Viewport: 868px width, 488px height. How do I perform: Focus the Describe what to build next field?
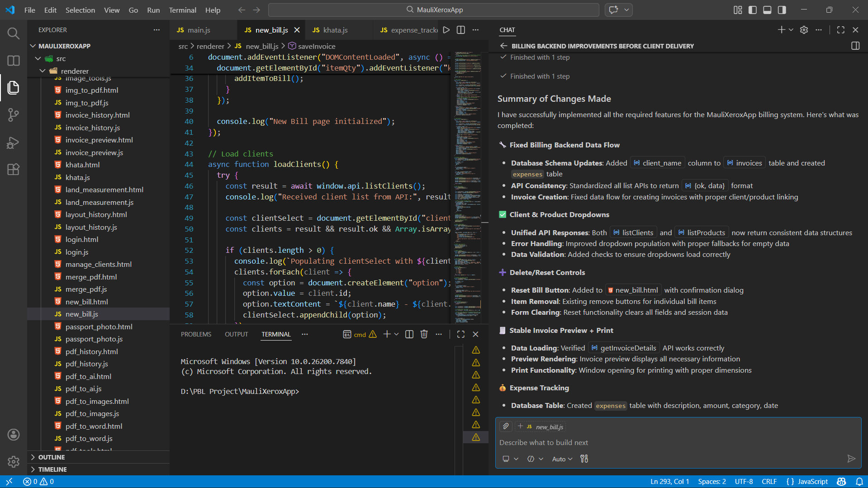pos(633,442)
